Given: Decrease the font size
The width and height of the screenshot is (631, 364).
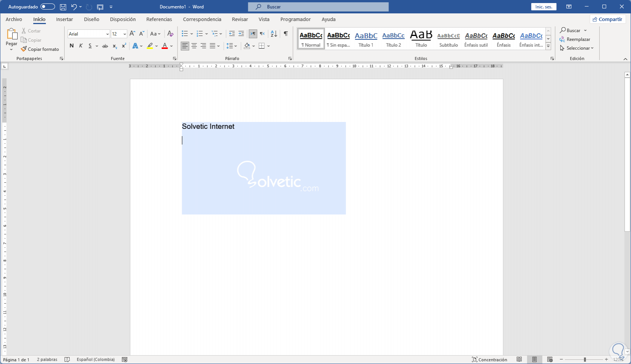Looking at the screenshot, I should pyautogui.click(x=141, y=34).
